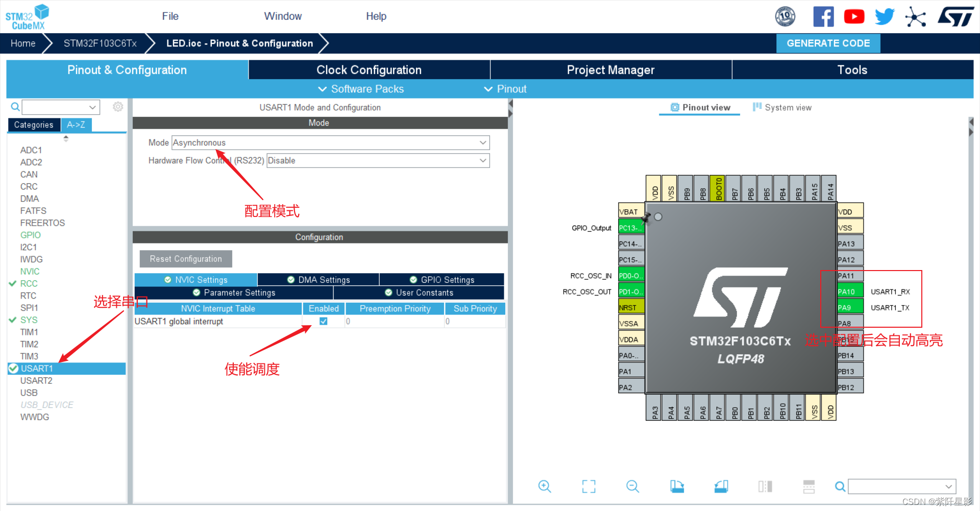This screenshot has width=980, height=511.
Task: Rotate the chip view clockwise
Action: (677, 486)
